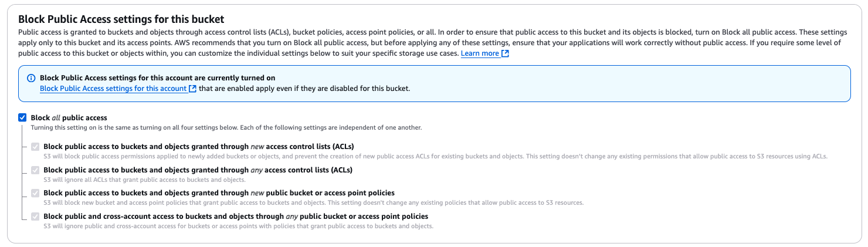The image size is (868, 247).
Task: Click the "Block all public access" label text
Action: coord(69,118)
